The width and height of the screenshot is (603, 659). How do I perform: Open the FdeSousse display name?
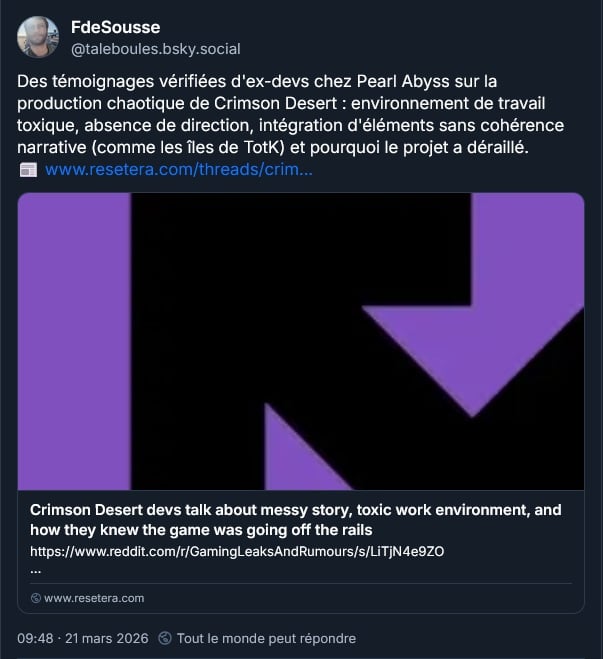click(115, 27)
